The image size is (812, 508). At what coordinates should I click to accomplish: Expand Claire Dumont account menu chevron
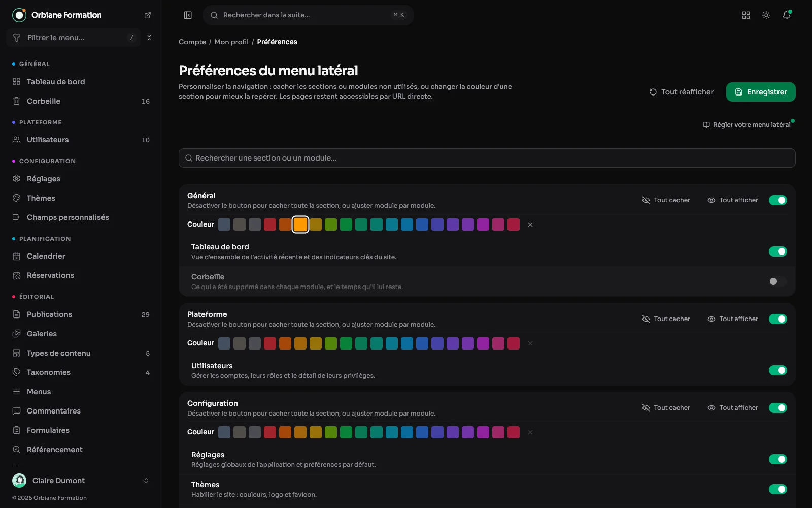click(x=146, y=481)
